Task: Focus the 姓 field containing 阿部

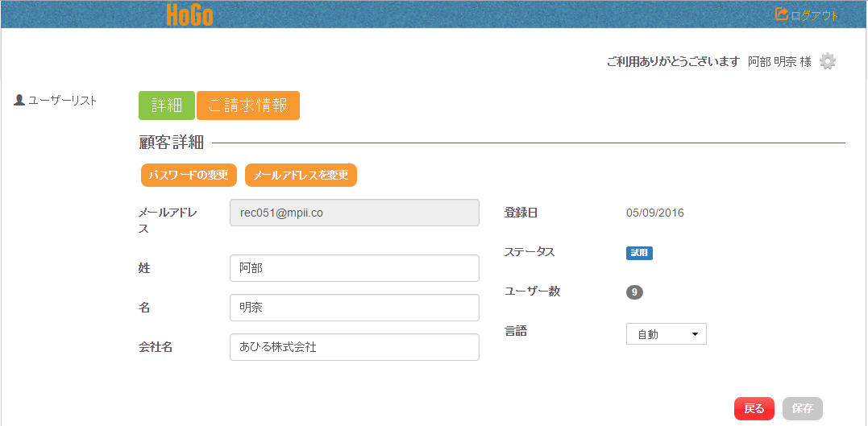Action: 355,268
